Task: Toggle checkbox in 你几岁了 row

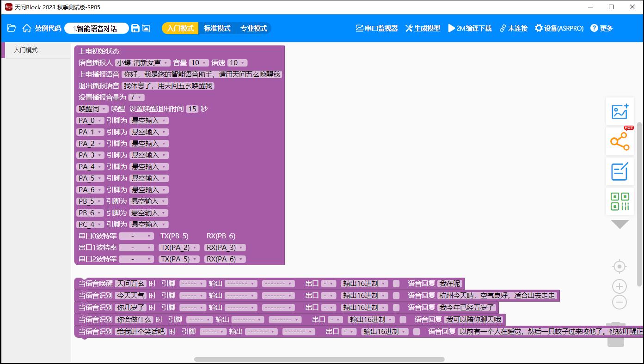Action: pyautogui.click(x=396, y=307)
